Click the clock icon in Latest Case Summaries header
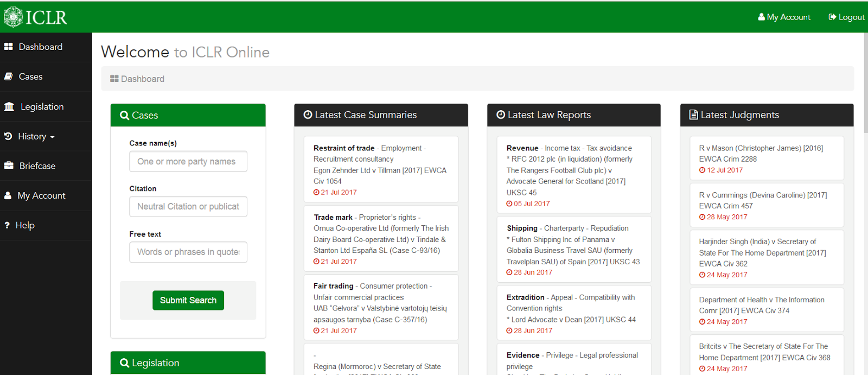Screen dimensions: 868x375 (x=308, y=115)
